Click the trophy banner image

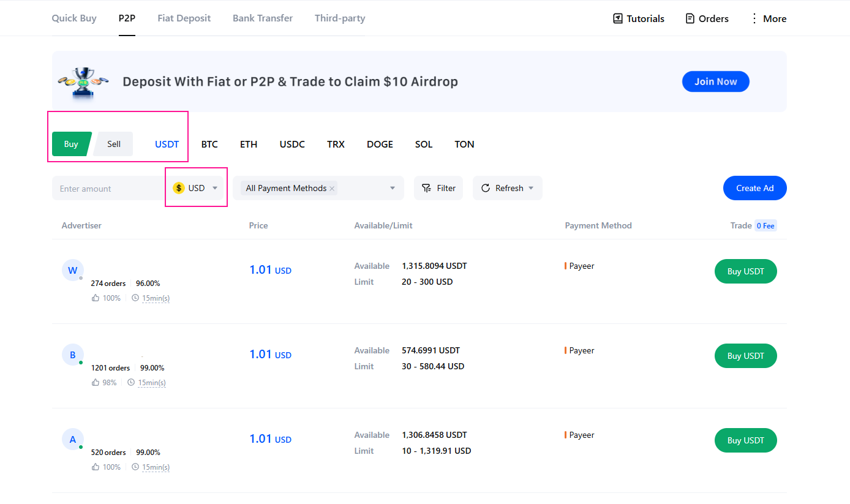[83, 81]
